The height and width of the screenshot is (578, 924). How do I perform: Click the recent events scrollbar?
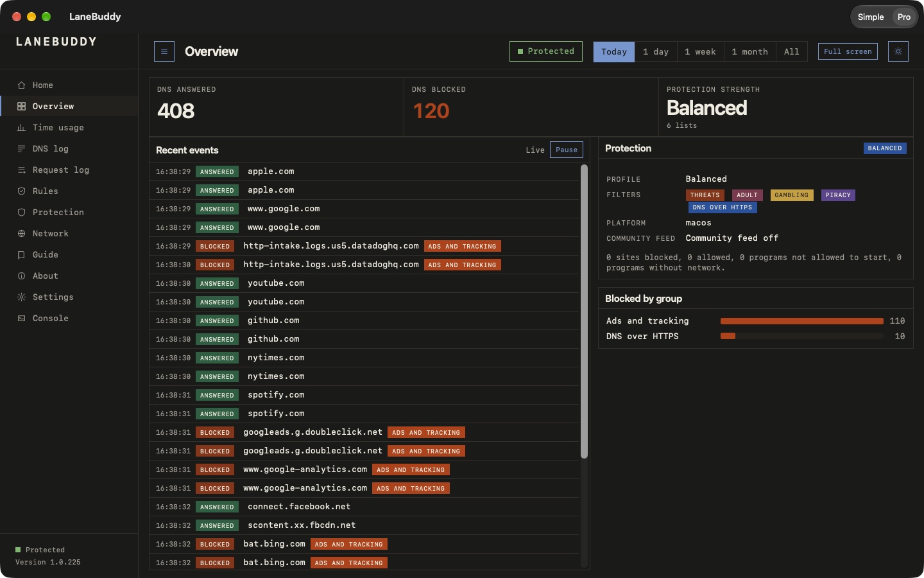point(584,311)
